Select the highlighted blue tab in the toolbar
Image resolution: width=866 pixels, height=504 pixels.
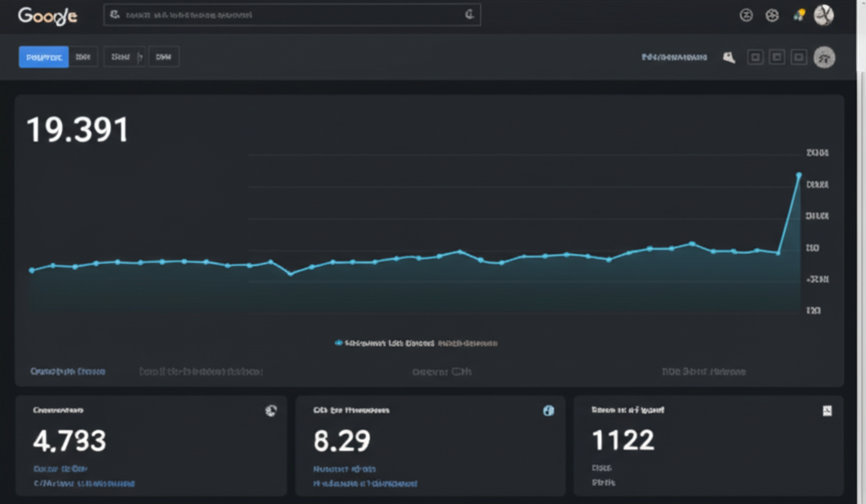pyautogui.click(x=43, y=58)
